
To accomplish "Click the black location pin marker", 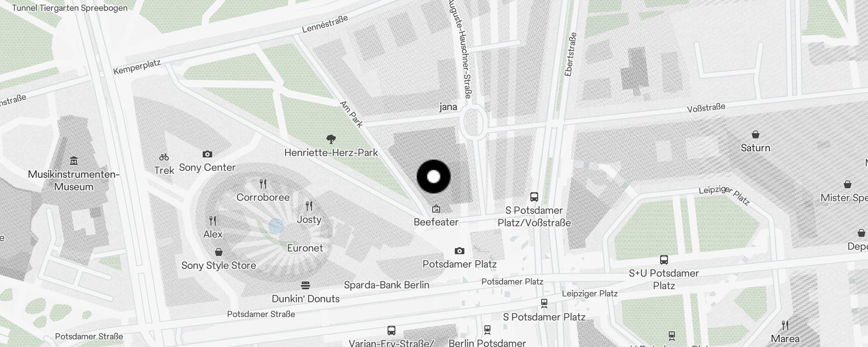I will tap(434, 177).
